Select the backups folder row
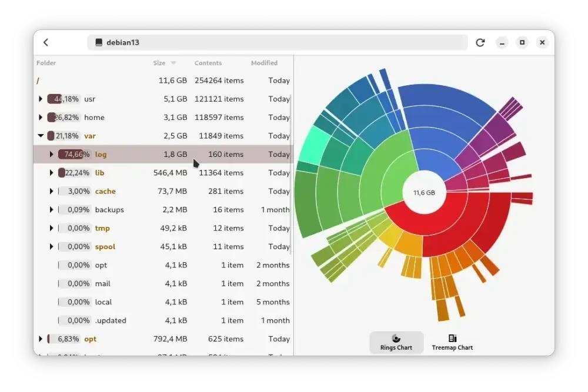Image resolution: width=588 pixels, height=392 pixels. point(163,209)
